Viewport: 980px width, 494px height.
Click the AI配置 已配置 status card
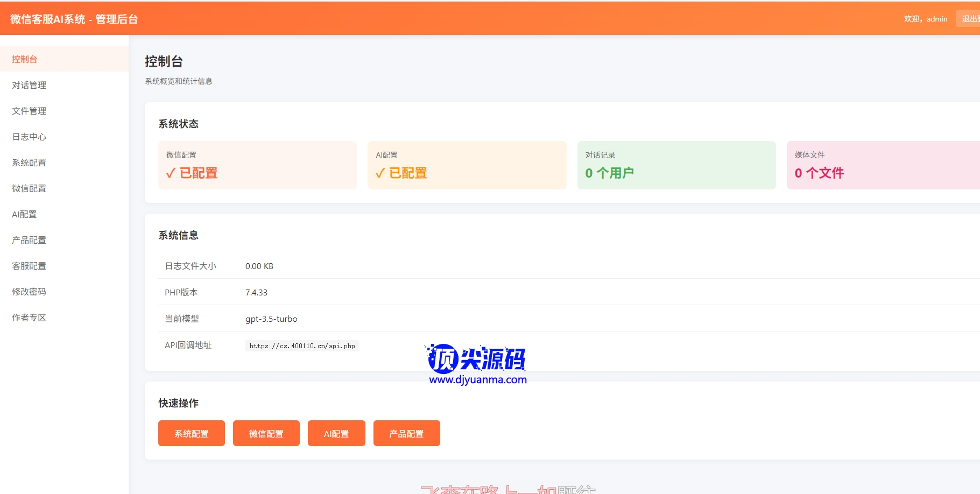tap(467, 165)
